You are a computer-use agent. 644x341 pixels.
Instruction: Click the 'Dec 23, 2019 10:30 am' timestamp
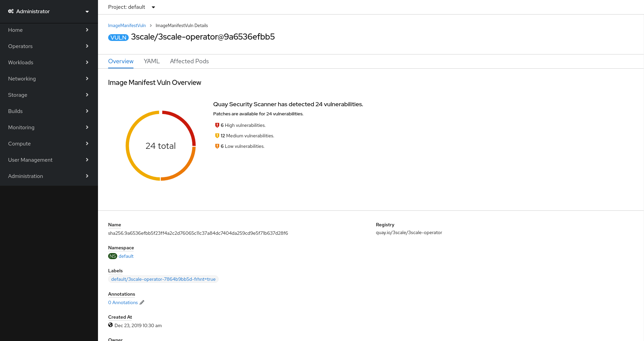(x=138, y=325)
